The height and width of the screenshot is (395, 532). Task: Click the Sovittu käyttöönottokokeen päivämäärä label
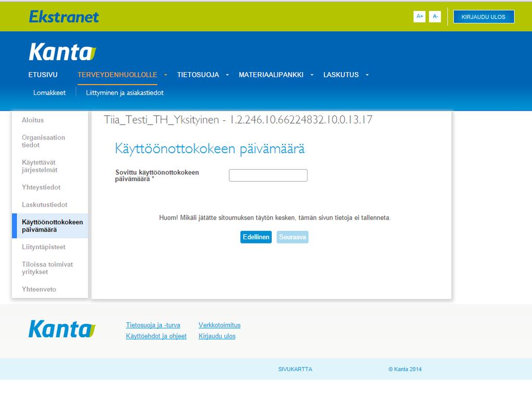157,175
